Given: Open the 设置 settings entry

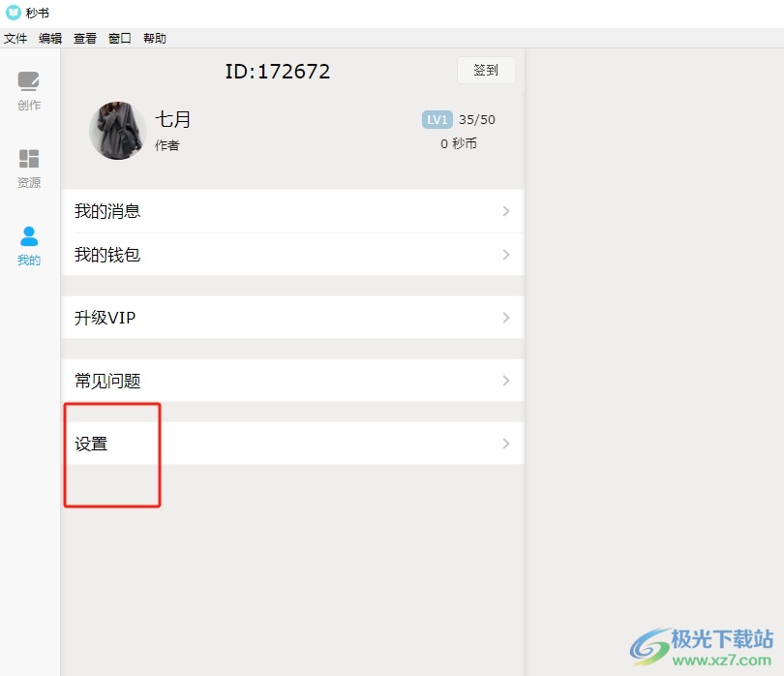Looking at the screenshot, I should coord(292,444).
